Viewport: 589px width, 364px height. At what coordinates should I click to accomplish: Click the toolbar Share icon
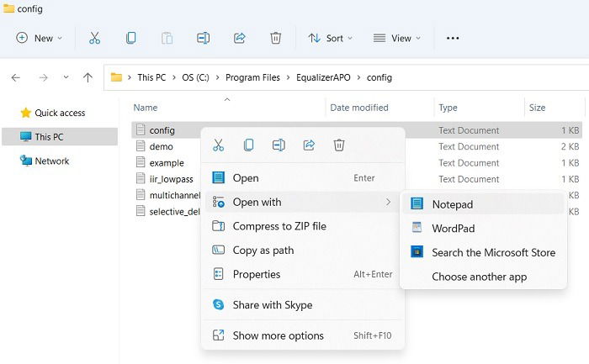tap(239, 38)
